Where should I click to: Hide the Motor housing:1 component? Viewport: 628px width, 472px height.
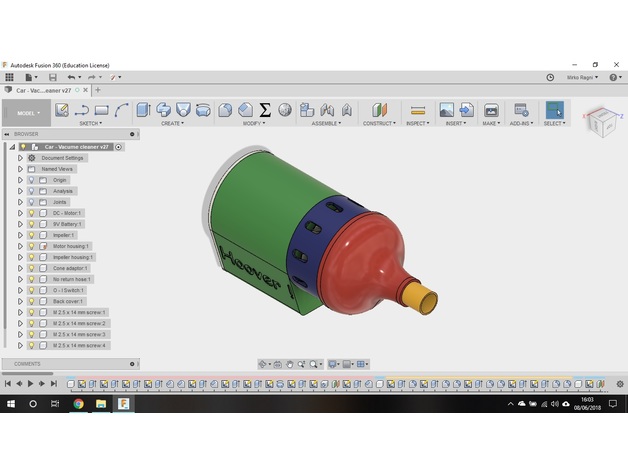point(32,246)
